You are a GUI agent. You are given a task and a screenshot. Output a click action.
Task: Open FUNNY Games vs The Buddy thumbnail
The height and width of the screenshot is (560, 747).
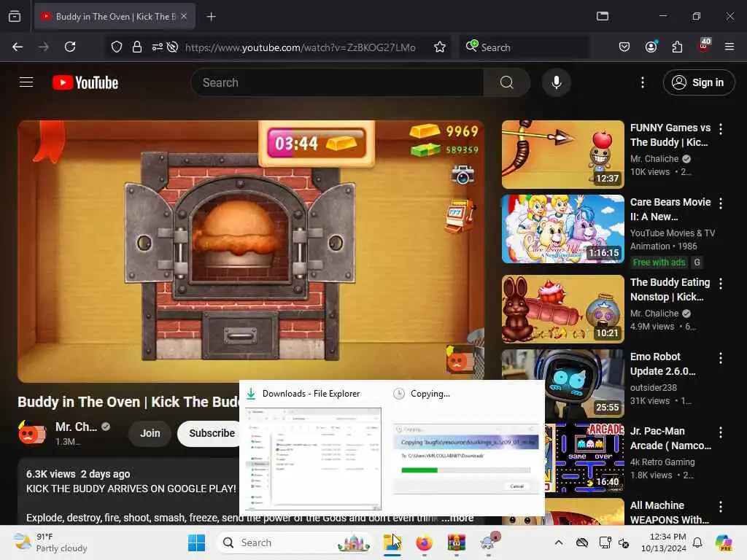point(562,155)
